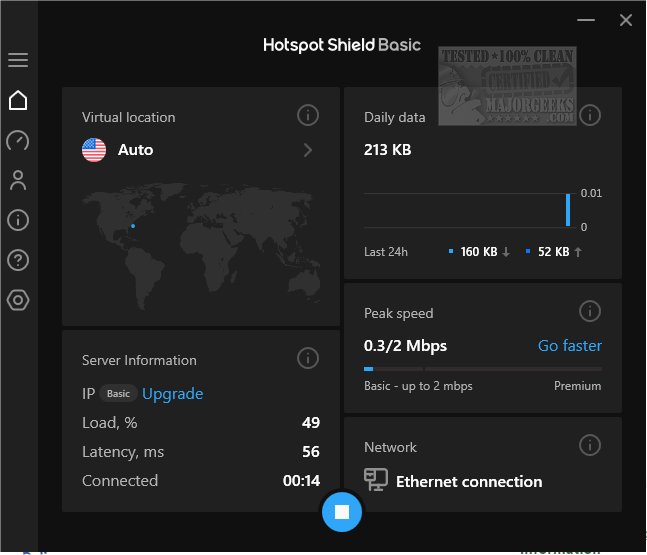Click the peak speed progress bar

coord(482,369)
